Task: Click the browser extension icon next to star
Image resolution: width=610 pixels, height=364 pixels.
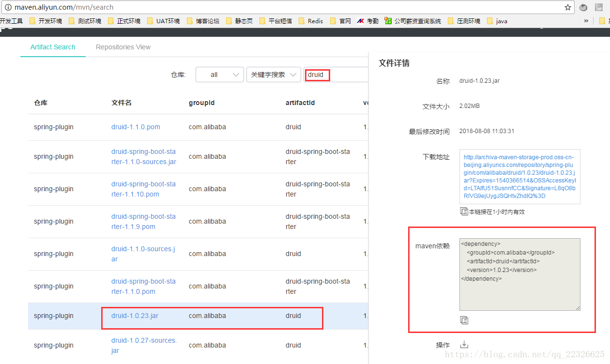Action: pyautogui.click(x=584, y=7)
